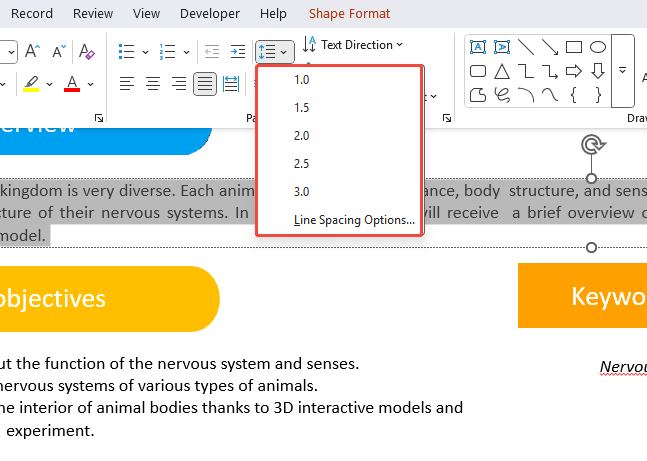Screen dimensions: 647x461
Task: Select the Left Brace shape
Action: pyautogui.click(x=574, y=95)
